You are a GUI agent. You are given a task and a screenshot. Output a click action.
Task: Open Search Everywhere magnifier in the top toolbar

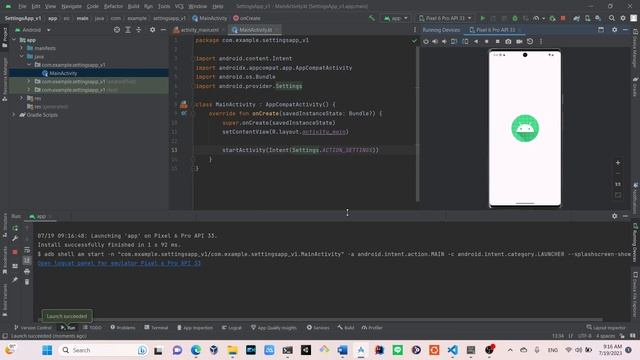[611, 18]
